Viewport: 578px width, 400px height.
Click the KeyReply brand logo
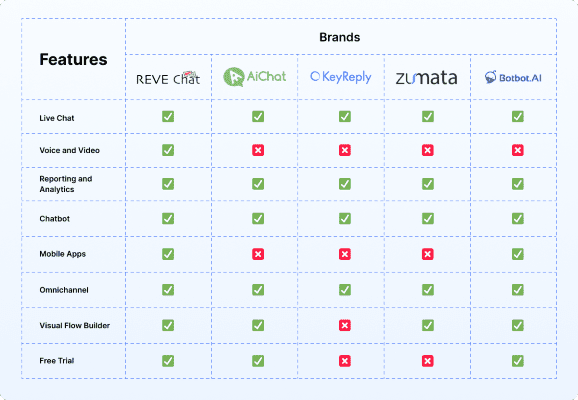pos(341,77)
